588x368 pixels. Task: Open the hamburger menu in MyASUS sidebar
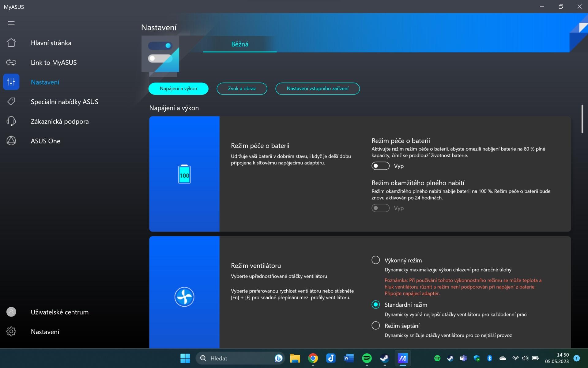pyautogui.click(x=11, y=23)
